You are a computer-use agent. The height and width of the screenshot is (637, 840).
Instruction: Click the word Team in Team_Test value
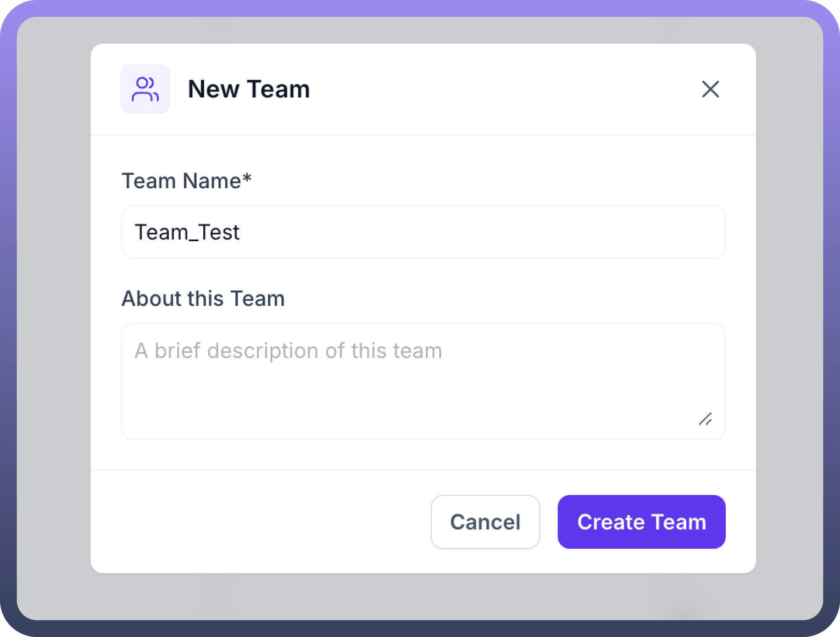(x=161, y=232)
